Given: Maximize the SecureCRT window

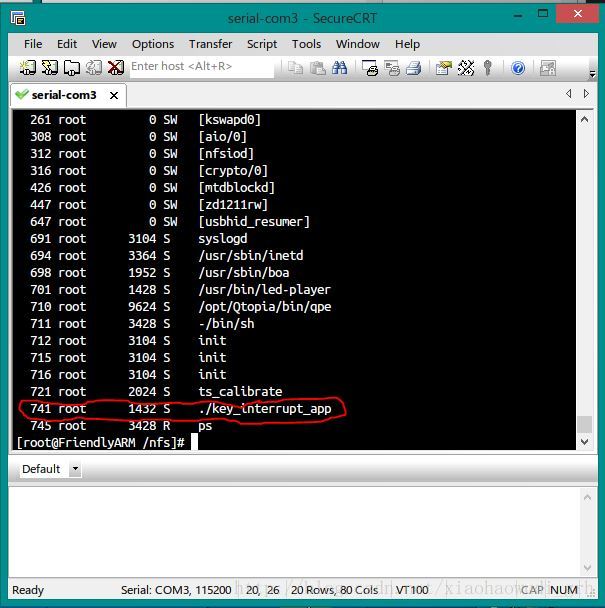Looking at the screenshot, I should (543, 14).
